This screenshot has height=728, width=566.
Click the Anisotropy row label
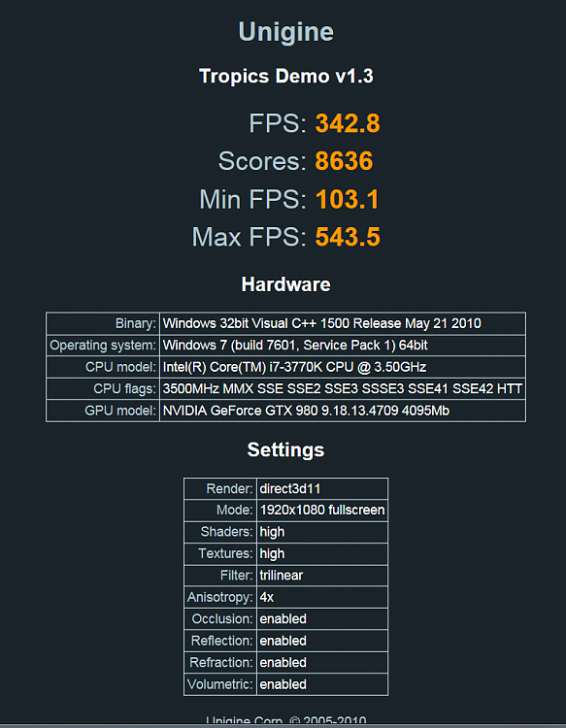pos(220,598)
